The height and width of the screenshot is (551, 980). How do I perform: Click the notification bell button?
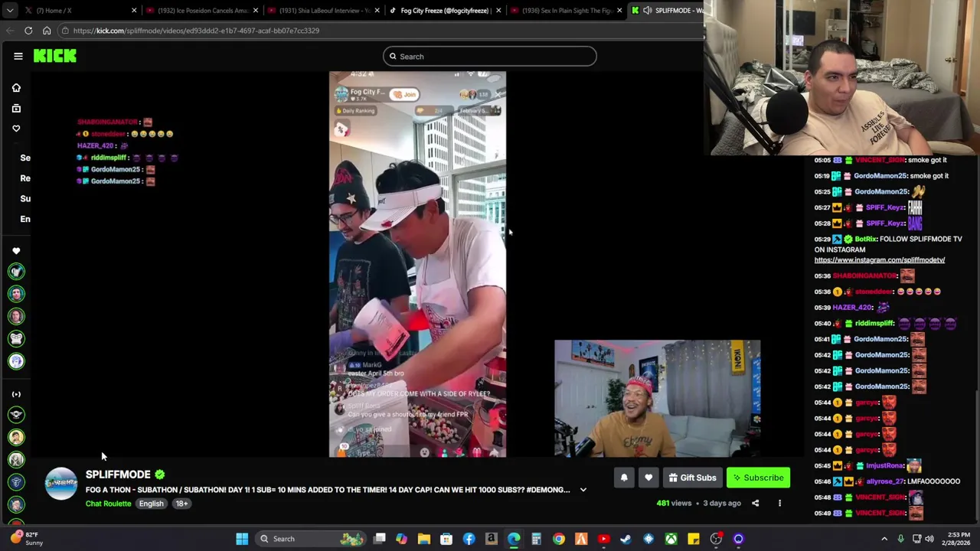click(x=624, y=478)
